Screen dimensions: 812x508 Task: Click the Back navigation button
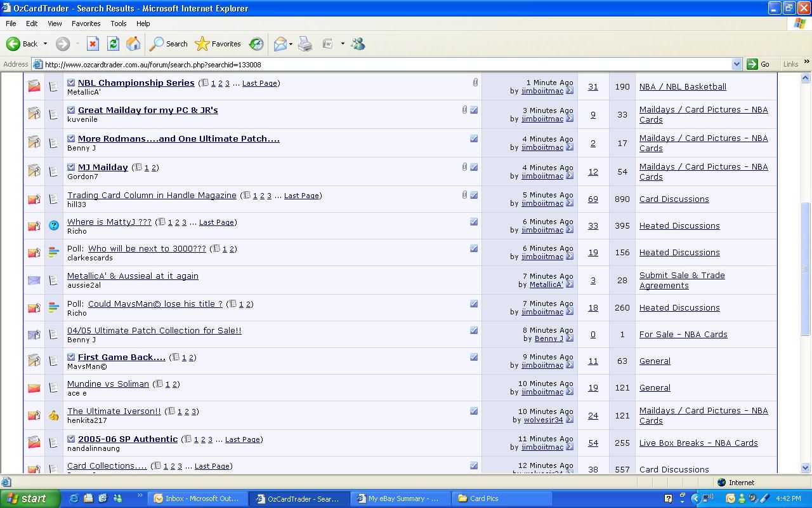point(22,44)
